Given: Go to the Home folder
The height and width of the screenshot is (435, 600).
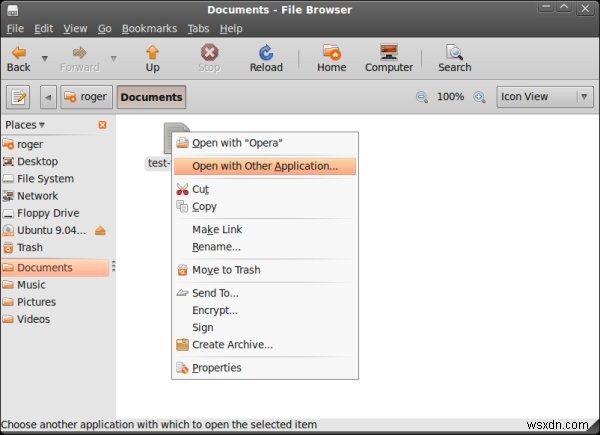Looking at the screenshot, I should pyautogui.click(x=331, y=59).
